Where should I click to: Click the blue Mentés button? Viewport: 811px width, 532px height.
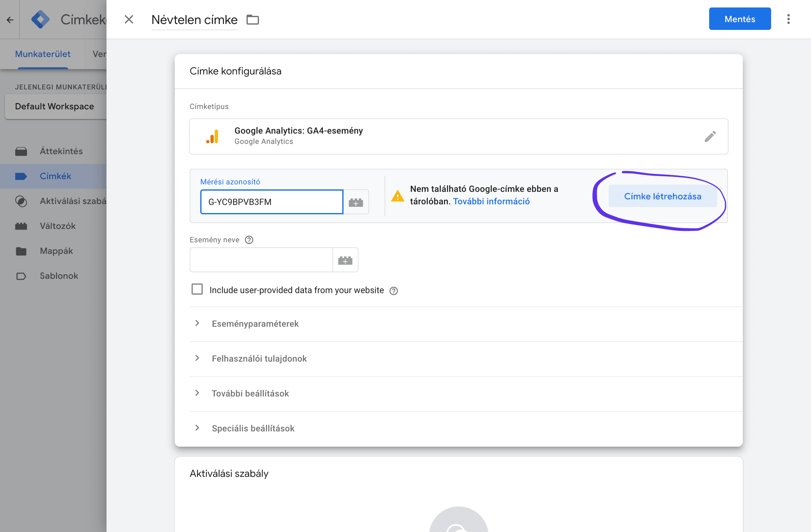pos(739,19)
